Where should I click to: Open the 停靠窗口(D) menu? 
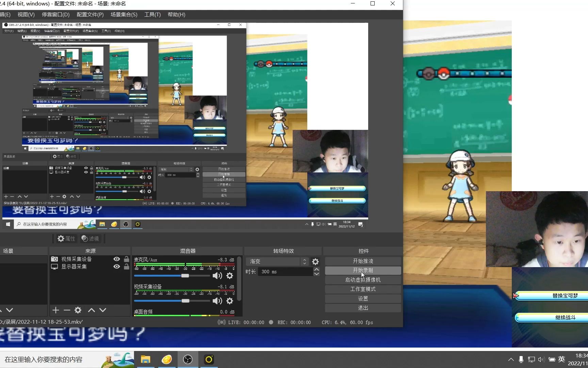(x=55, y=15)
